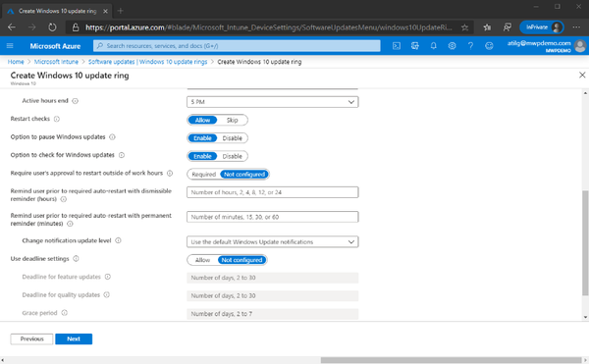Show info for Deadline for feature updates

(x=108, y=277)
